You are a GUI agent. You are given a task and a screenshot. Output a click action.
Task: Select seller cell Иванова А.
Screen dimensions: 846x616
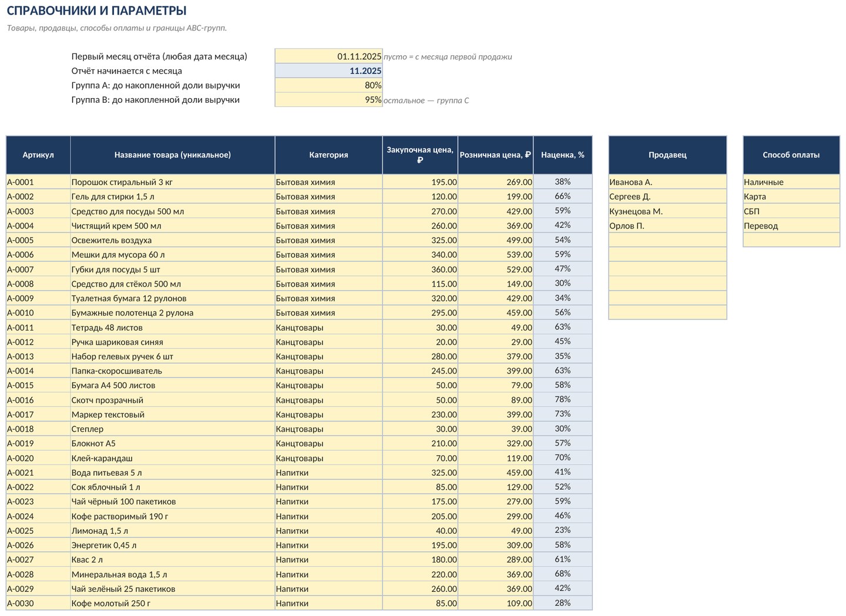[667, 182]
